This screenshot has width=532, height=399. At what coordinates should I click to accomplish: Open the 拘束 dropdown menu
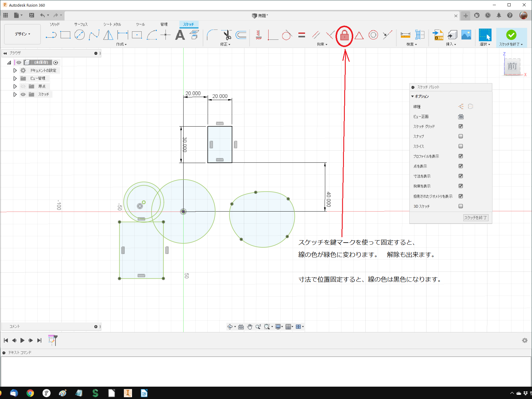(322, 44)
